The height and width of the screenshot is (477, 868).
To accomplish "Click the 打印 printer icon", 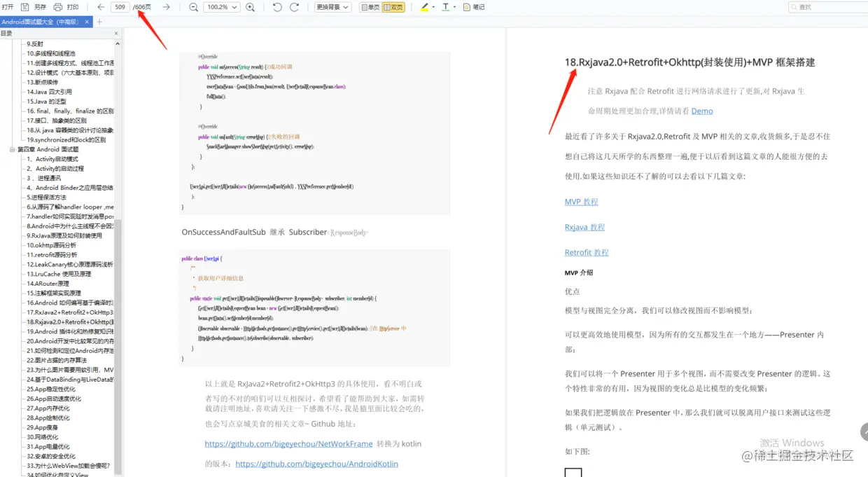I will point(57,7).
